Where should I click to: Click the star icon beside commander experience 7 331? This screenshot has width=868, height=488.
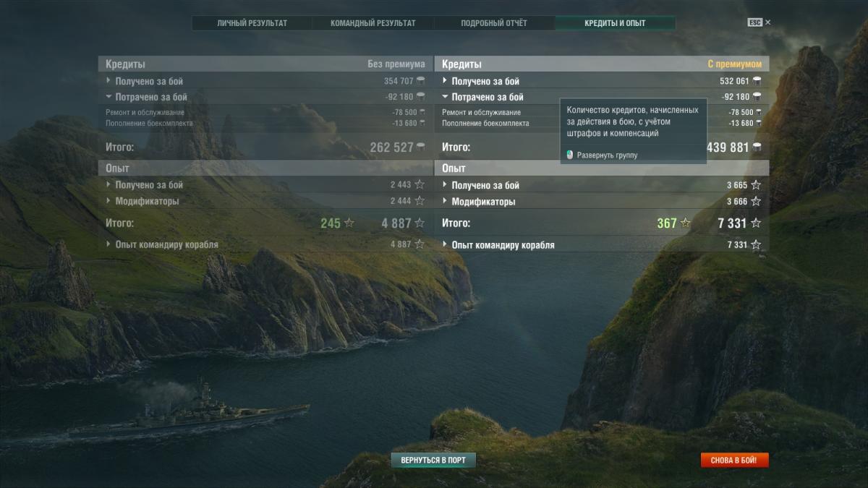756,245
